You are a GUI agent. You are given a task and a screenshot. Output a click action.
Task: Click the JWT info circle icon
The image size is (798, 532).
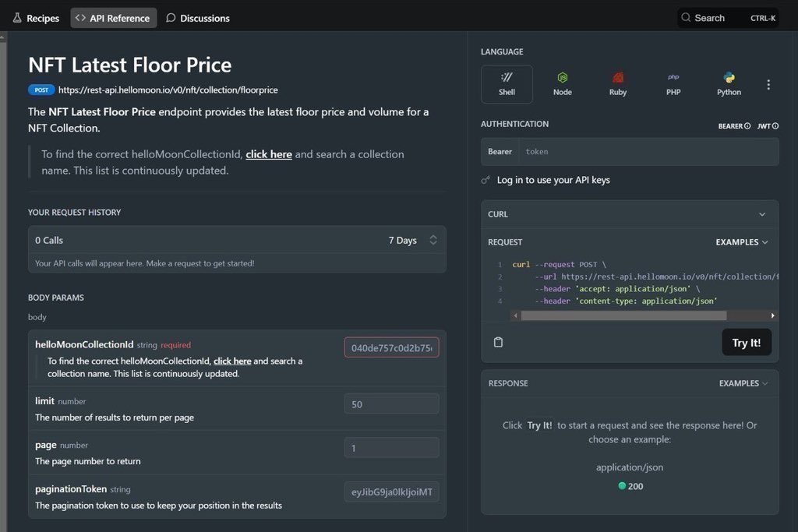775,126
